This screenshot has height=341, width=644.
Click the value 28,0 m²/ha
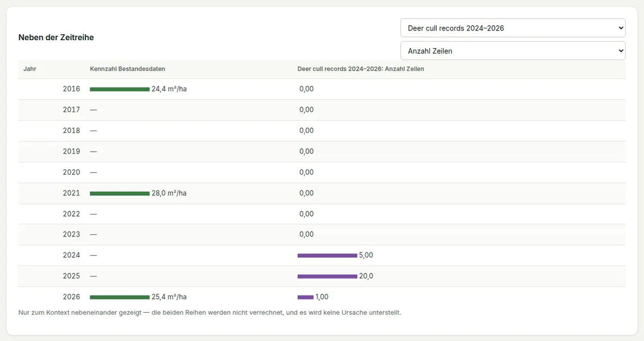click(x=169, y=193)
